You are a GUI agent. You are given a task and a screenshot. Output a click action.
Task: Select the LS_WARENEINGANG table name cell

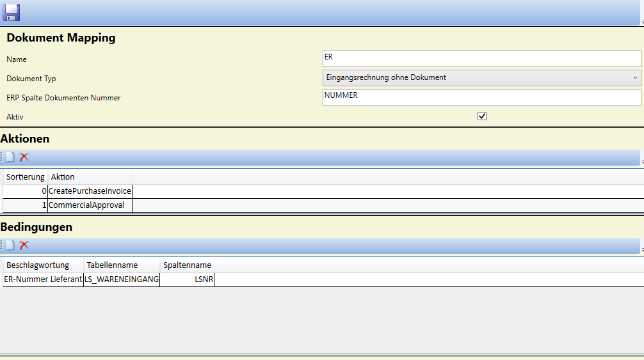point(122,279)
